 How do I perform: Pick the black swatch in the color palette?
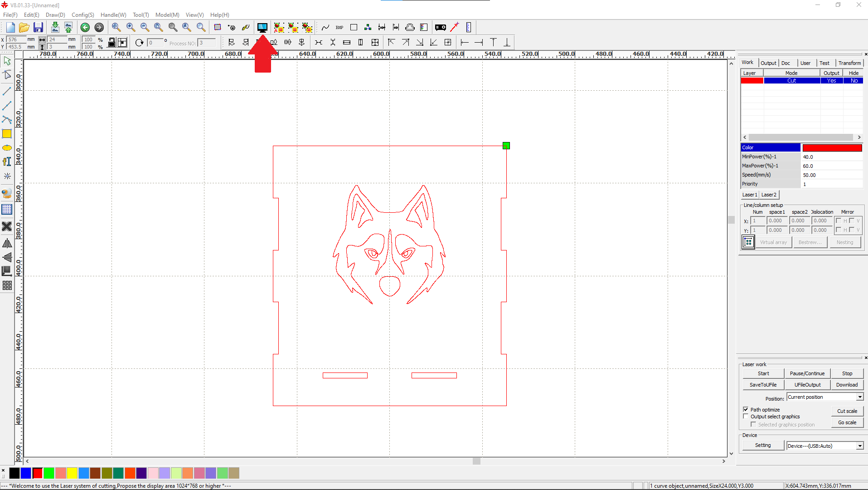coord(15,473)
